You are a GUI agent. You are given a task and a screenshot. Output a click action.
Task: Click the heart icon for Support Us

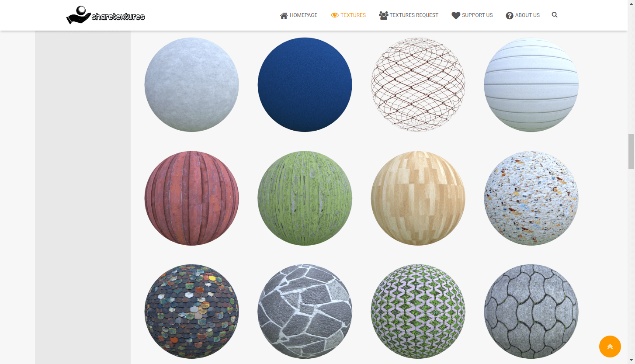tap(456, 15)
